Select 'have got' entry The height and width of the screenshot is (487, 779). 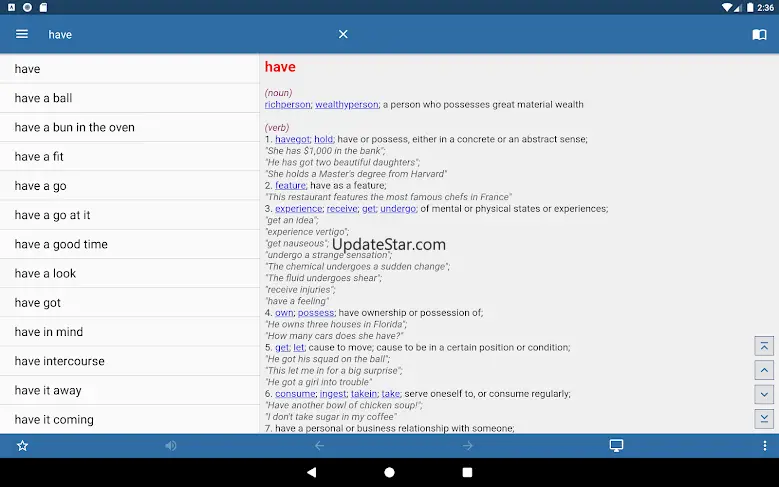click(130, 303)
